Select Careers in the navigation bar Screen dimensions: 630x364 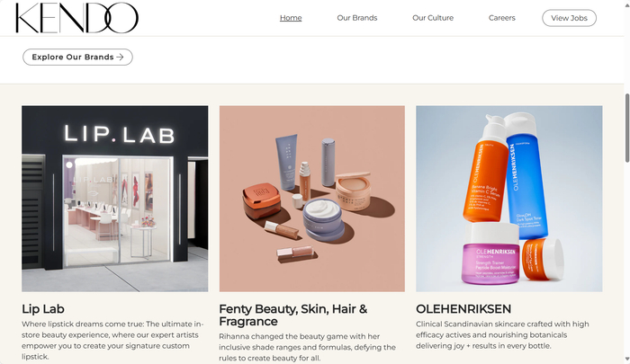click(x=501, y=18)
